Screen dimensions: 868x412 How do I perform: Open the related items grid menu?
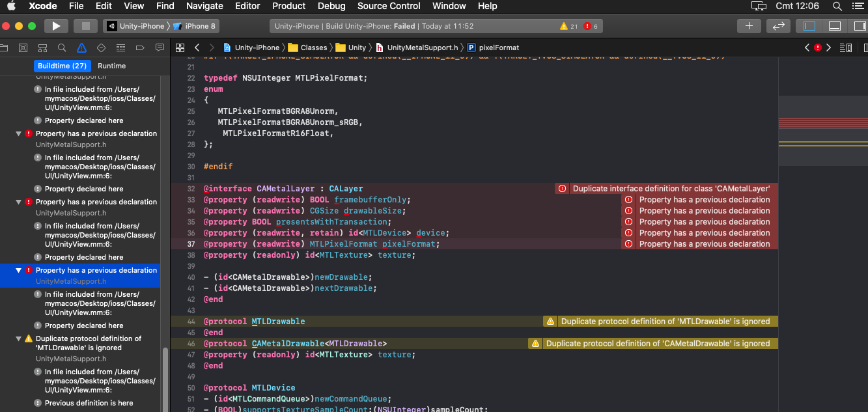pos(180,48)
